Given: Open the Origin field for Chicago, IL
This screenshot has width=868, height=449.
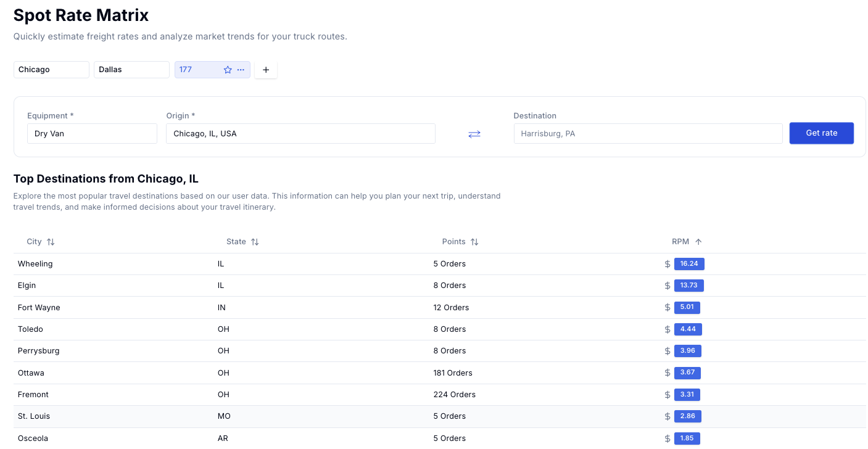Looking at the screenshot, I should [300, 134].
